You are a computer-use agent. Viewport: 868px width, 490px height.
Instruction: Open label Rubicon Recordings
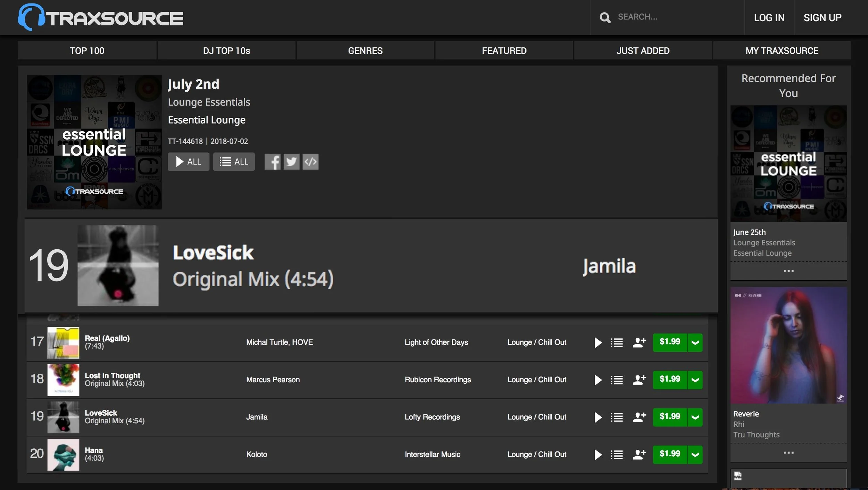click(437, 380)
